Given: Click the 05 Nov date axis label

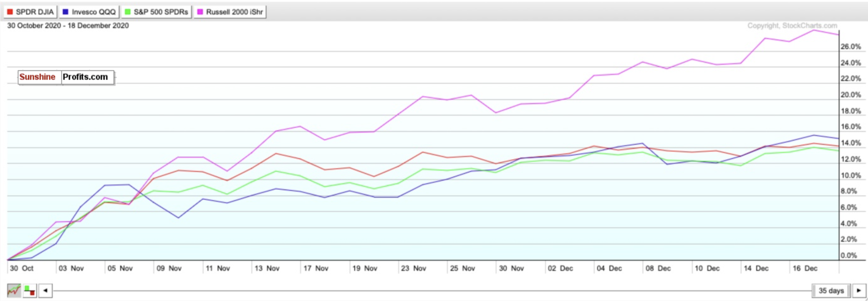Looking at the screenshot, I should point(120,268).
